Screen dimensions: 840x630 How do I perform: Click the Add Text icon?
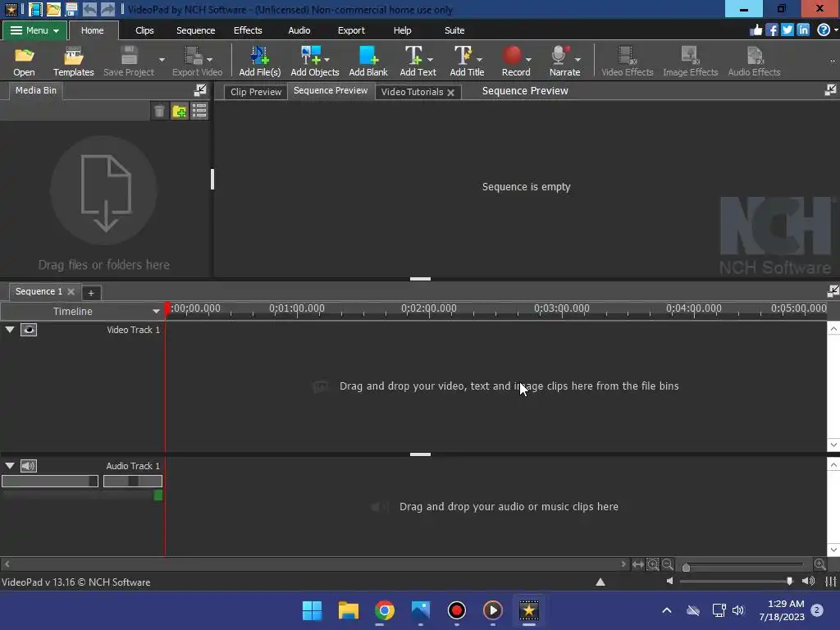click(x=413, y=55)
